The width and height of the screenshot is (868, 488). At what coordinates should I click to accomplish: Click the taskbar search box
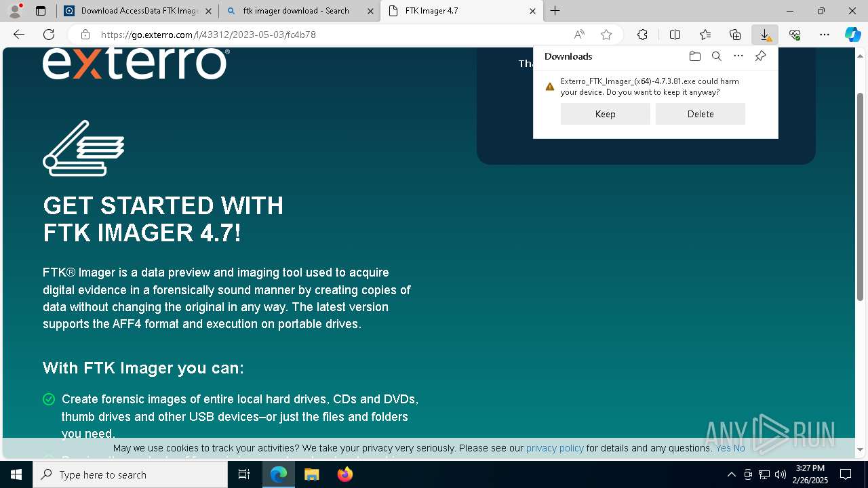[x=130, y=474]
